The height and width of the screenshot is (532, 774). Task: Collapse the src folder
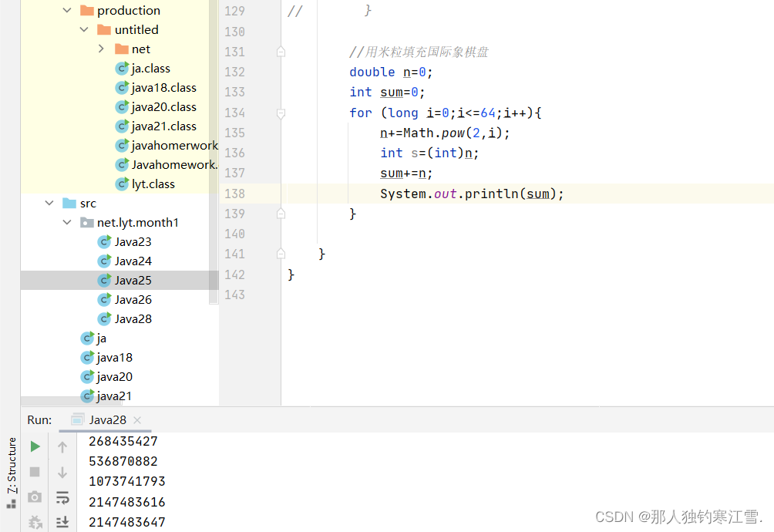[x=49, y=204]
